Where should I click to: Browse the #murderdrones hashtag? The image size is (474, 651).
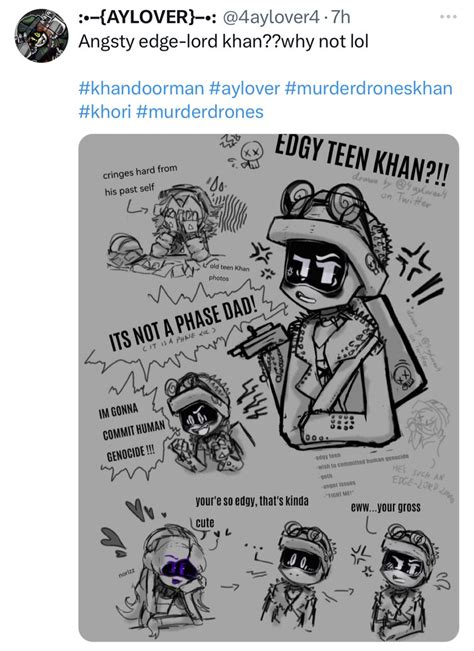point(200,112)
